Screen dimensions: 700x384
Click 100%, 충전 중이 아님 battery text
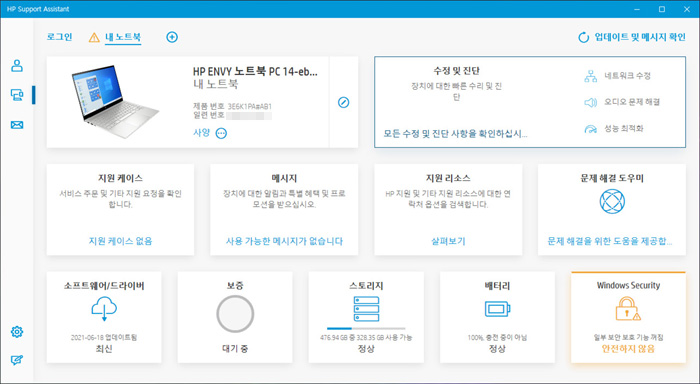497,338
